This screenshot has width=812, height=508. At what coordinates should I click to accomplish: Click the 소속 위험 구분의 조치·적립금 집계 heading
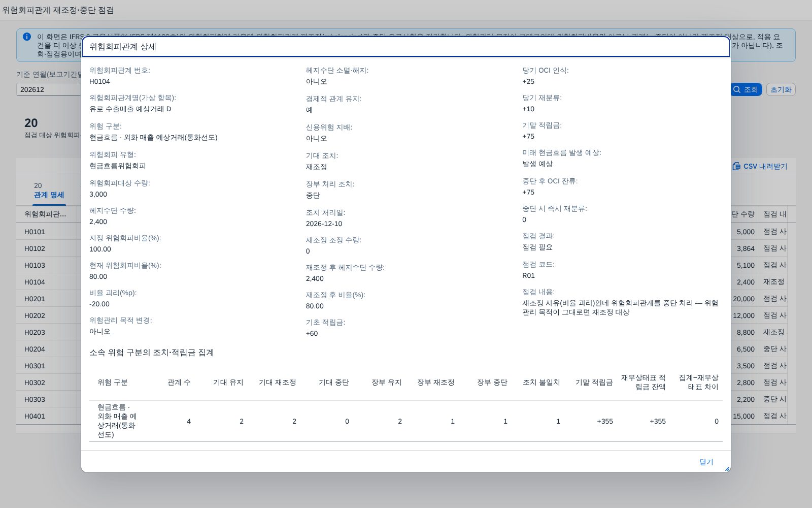coord(152,353)
